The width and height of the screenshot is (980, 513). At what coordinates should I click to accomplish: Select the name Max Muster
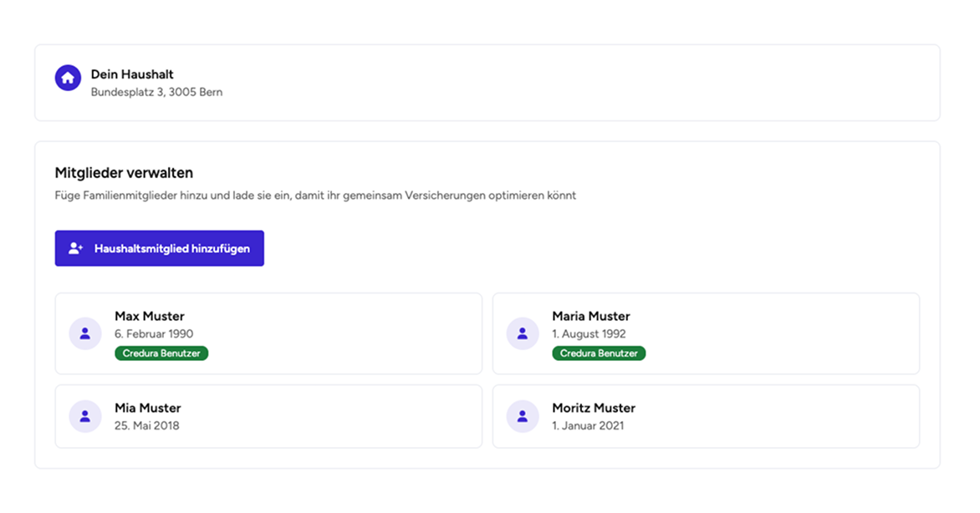pyautogui.click(x=149, y=316)
